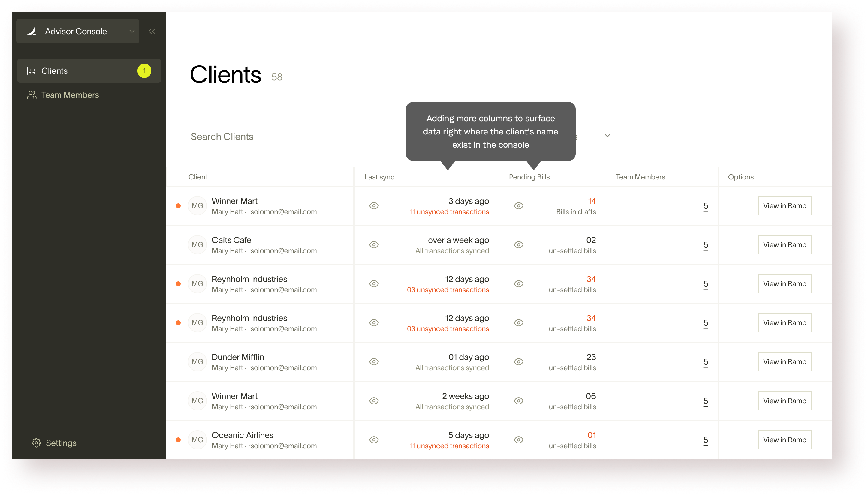
Task: Click the MG avatar for Caits Cafe
Action: coord(197,245)
